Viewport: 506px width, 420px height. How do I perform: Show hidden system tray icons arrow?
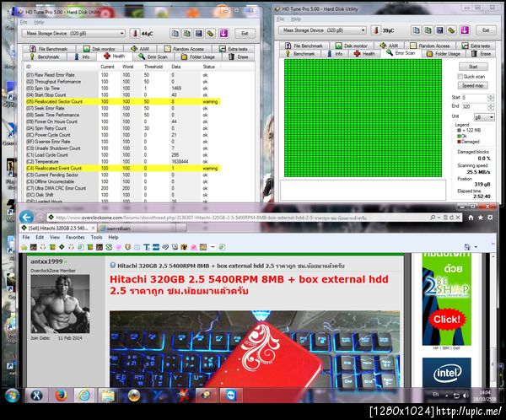click(x=447, y=396)
